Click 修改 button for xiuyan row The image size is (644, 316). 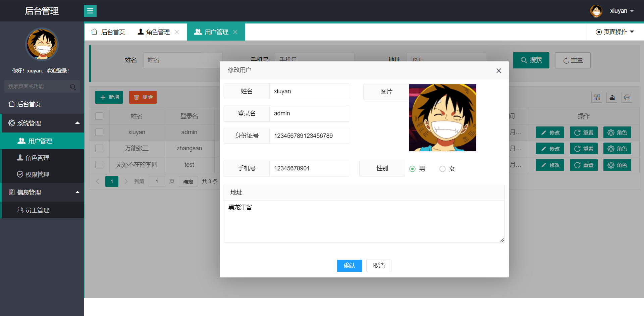tap(550, 133)
